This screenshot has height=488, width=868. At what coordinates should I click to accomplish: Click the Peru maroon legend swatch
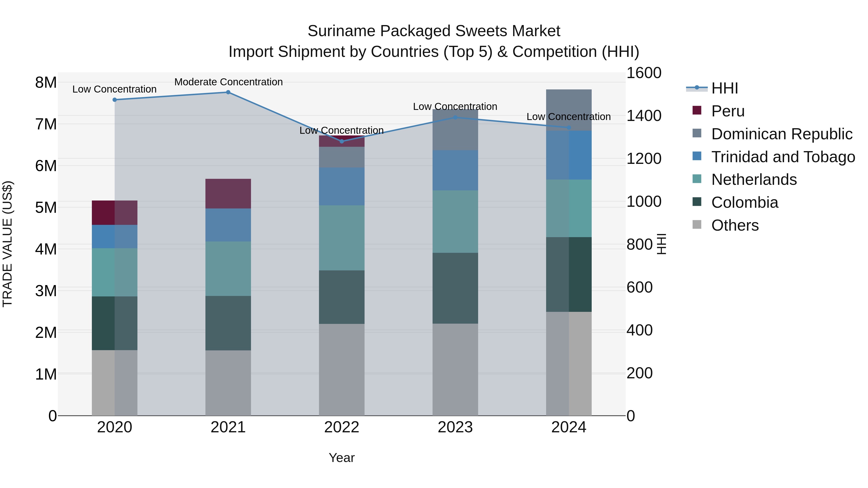697,110
